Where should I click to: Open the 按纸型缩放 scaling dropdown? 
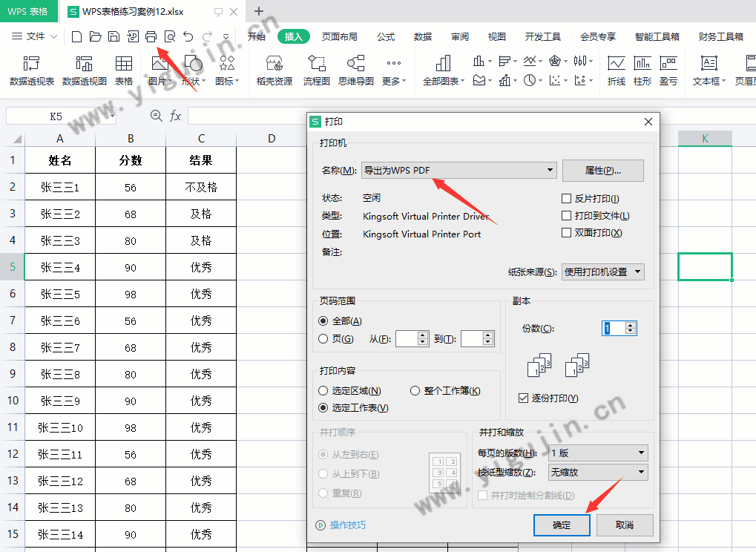(x=598, y=473)
